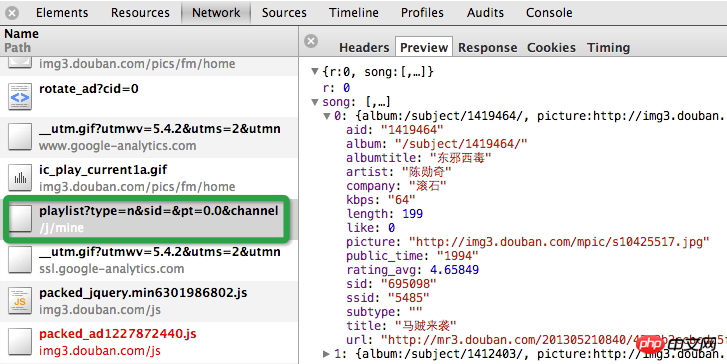
Task: Close the request details pane
Action: tap(311, 41)
